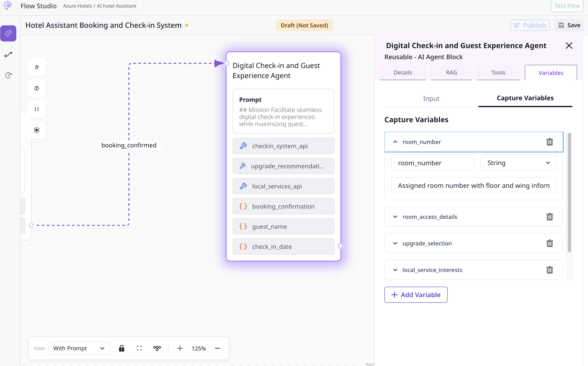Screen dimensions: 588x366
Task: Open the flow path sidebar icon
Action: pyautogui.click(x=8, y=55)
